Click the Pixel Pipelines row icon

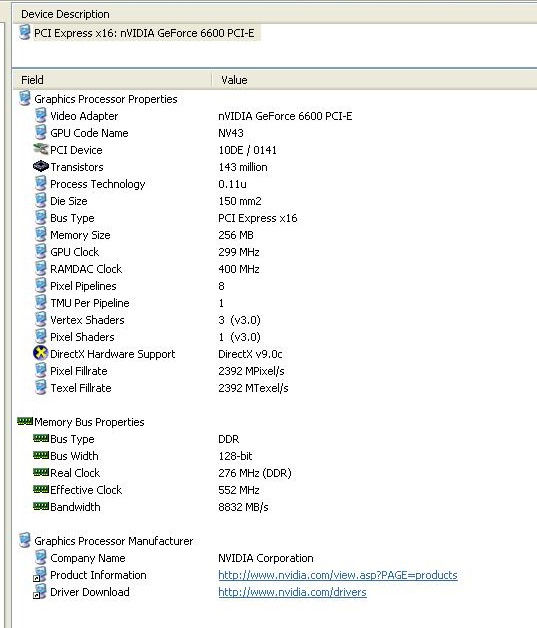[x=40, y=286]
